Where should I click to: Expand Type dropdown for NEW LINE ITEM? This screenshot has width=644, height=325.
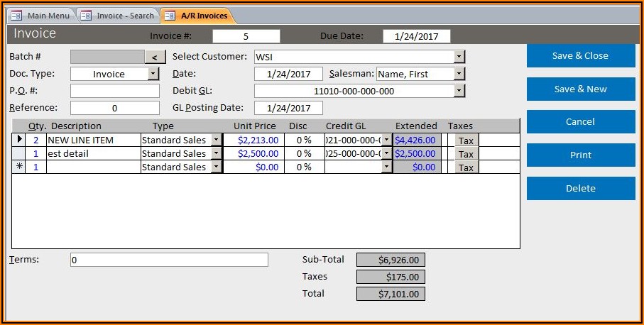217,140
